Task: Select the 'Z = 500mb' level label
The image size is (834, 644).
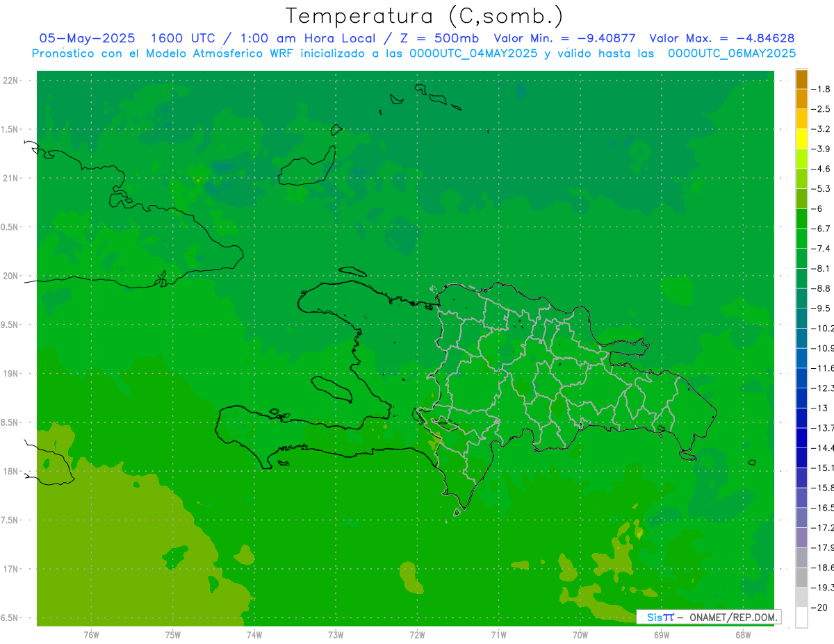Action: point(439,38)
